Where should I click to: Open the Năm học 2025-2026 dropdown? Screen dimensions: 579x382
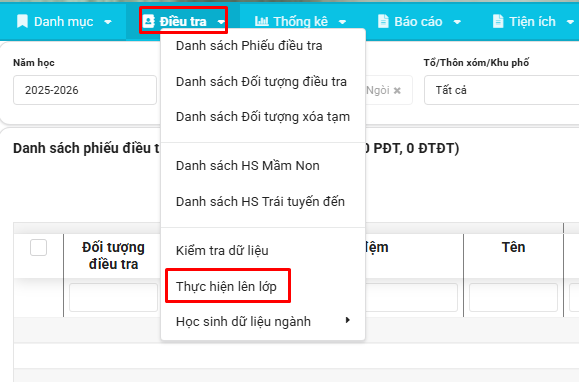coord(85,90)
